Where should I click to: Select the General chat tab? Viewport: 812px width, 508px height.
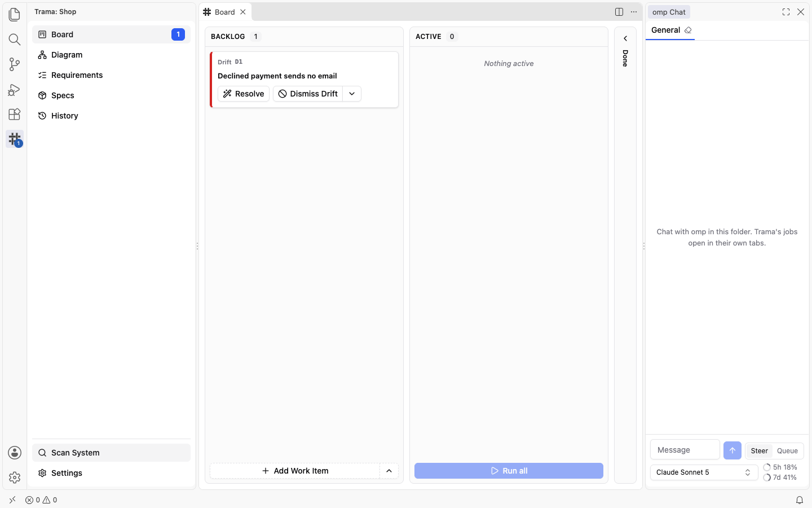point(665,30)
